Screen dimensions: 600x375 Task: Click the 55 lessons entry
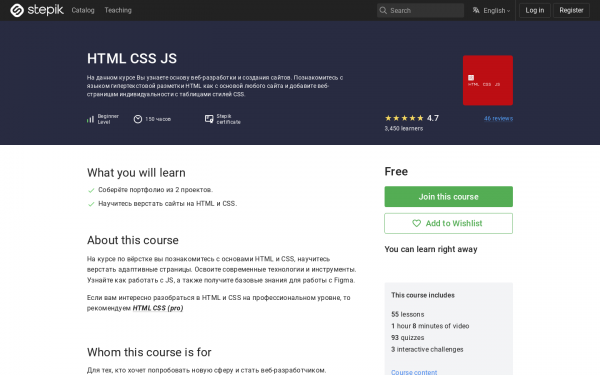pos(408,315)
